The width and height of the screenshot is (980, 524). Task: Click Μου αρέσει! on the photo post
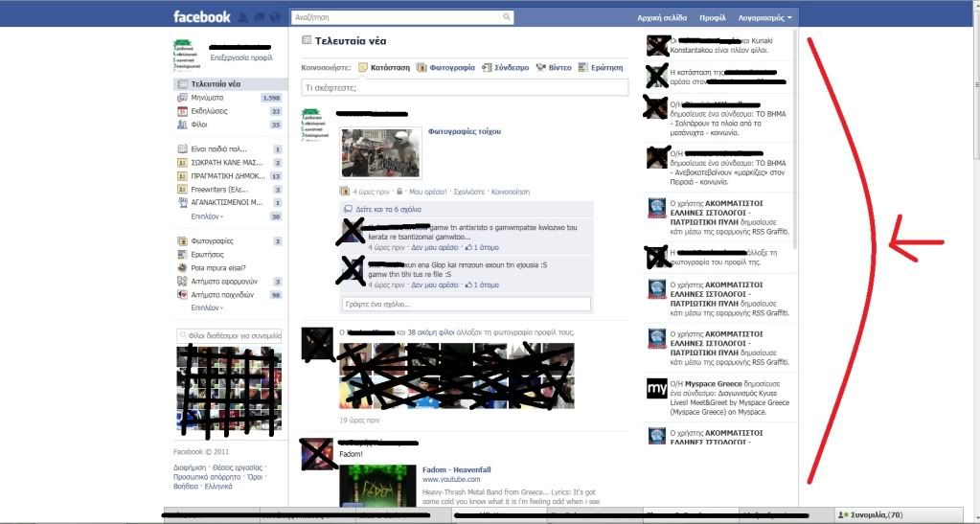pyautogui.click(x=427, y=192)
